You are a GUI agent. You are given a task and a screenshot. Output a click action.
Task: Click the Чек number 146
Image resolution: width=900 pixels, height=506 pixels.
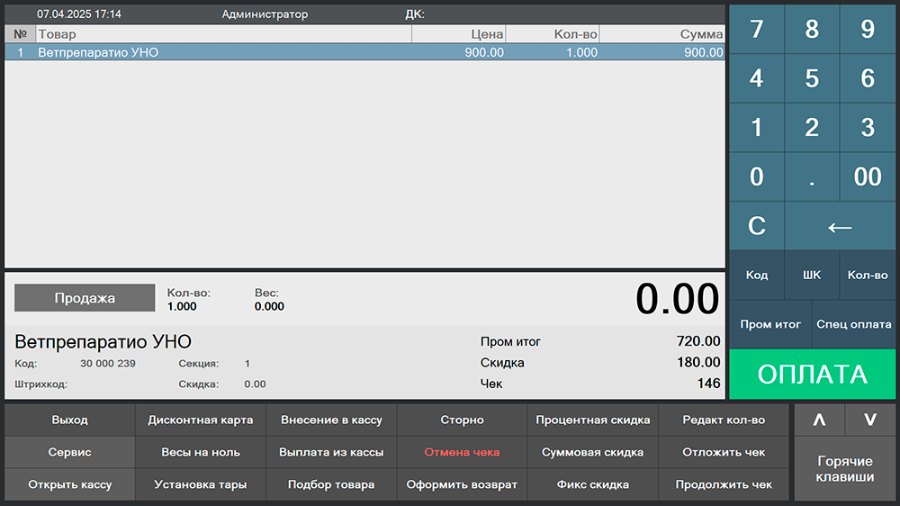tap(708, 383)
